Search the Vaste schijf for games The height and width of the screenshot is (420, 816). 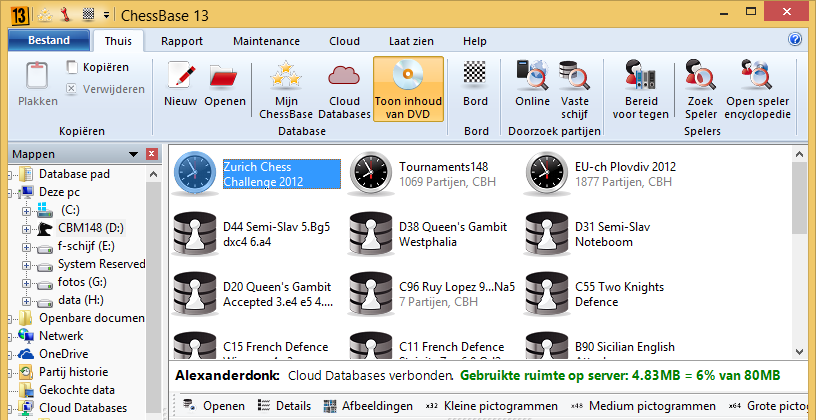point(575,90)
